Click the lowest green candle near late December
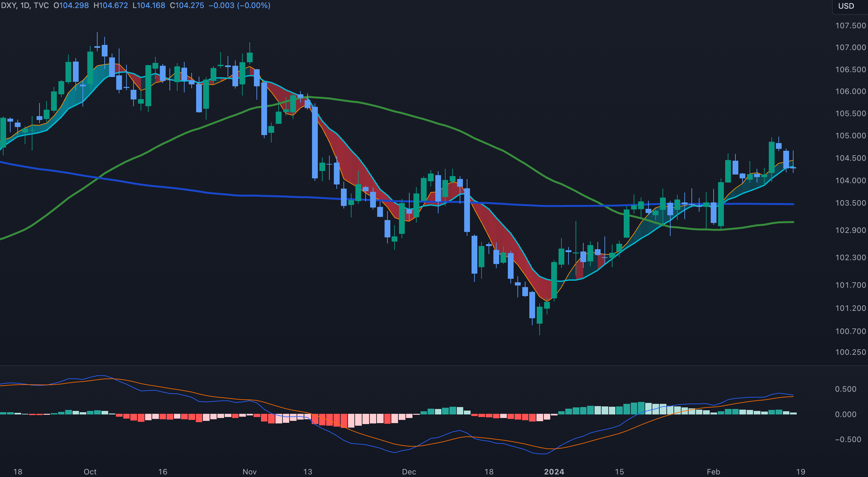 tap(540, 315)
